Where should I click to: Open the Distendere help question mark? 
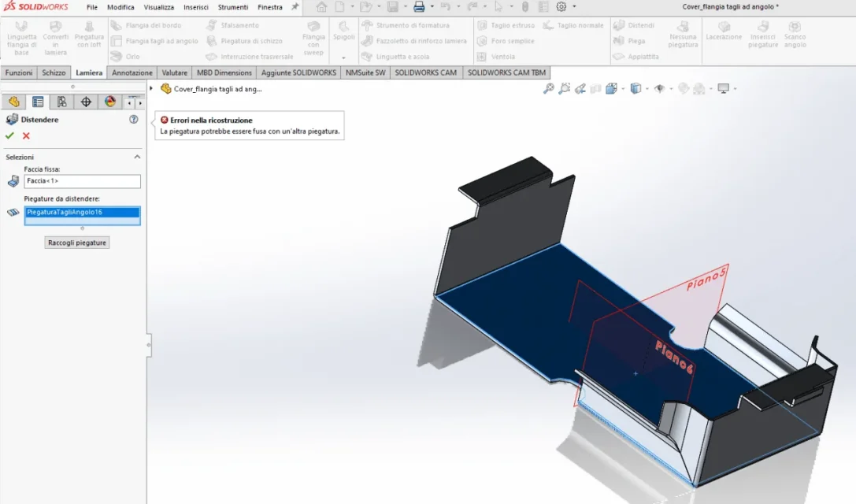tap(134, 119)
